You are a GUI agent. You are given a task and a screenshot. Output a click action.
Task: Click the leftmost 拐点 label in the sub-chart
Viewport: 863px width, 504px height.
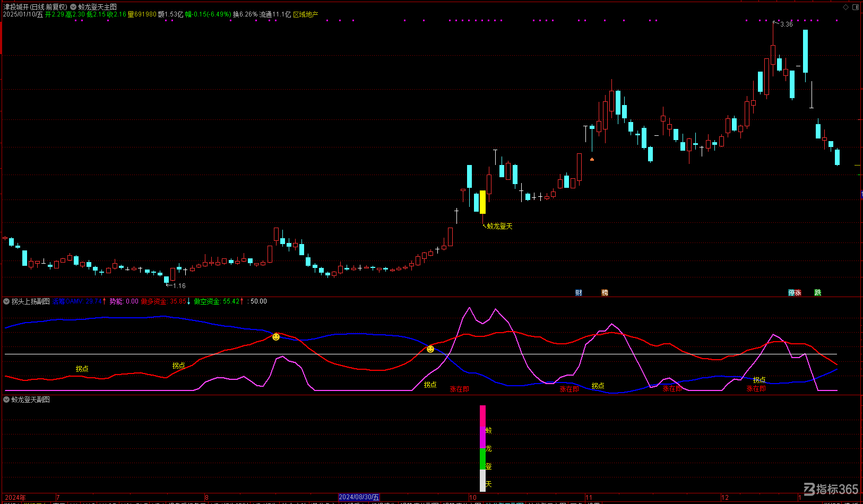click(x=82, y=369)
